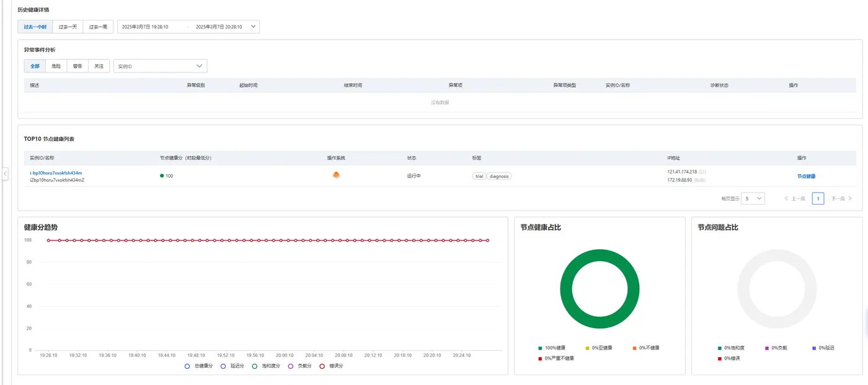Toggle 0%严重不健康 legend swatch

click(540, 358)
